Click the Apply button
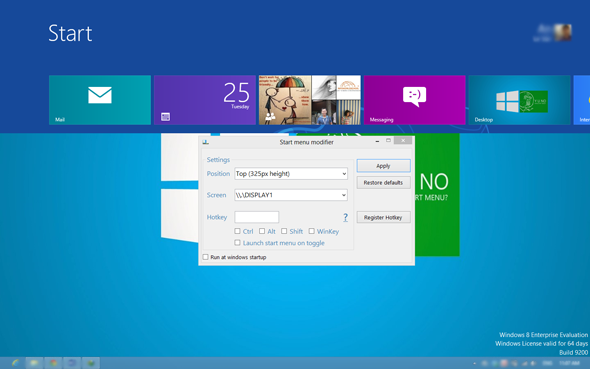This screenshot has width=590, height=369. (x=383, y=166)
